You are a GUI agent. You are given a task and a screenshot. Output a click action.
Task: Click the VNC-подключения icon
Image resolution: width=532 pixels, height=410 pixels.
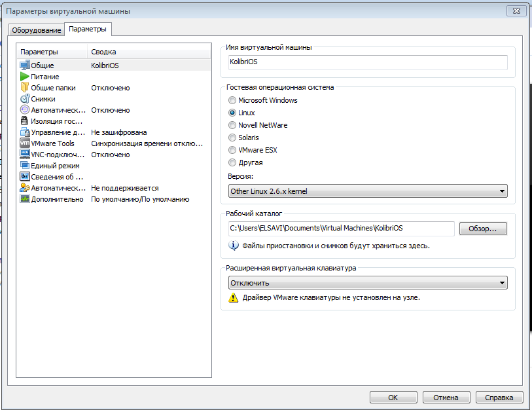25,155
